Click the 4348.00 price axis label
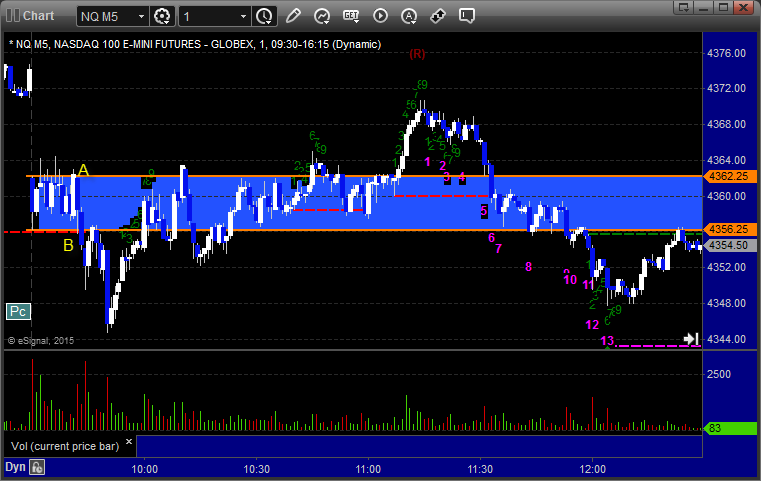The height and width of the screenshot is (481, 761). [727, 303]
